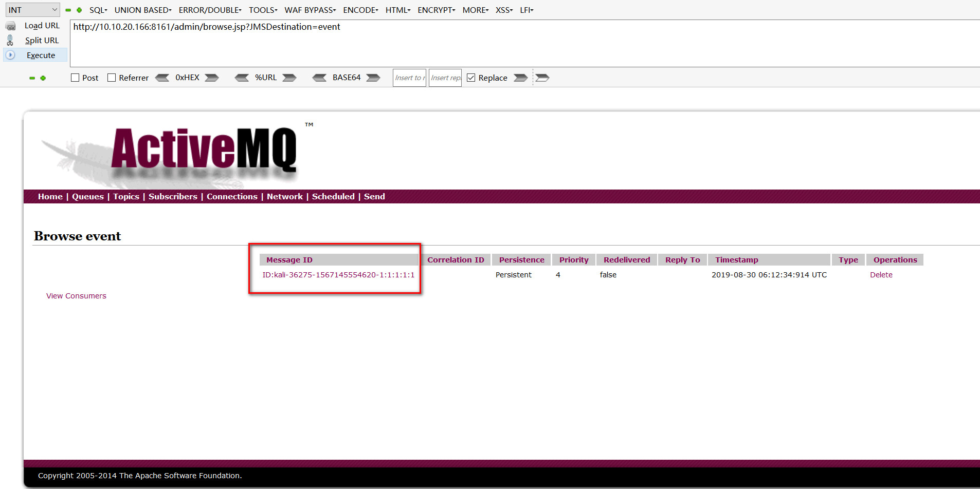Click the Operations column header
The width and height of the screenshot is (980, 489).
click(x=895, y=260)
